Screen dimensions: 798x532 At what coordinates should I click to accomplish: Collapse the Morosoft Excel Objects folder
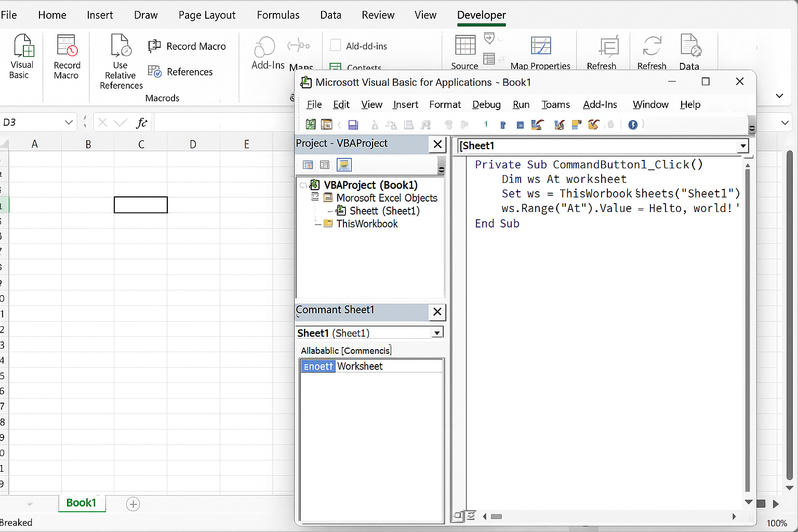click(x=315, y=197)
